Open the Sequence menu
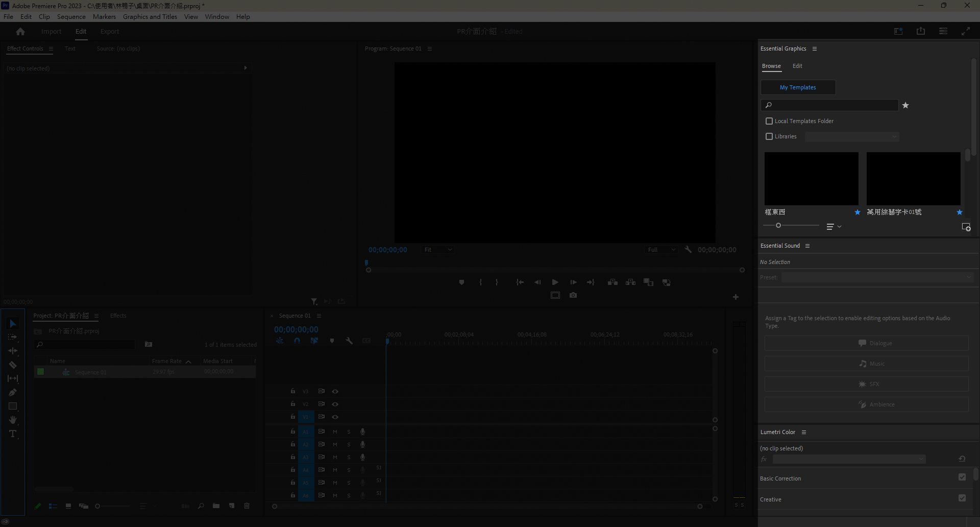980x527 pixels. pos(71,17)
